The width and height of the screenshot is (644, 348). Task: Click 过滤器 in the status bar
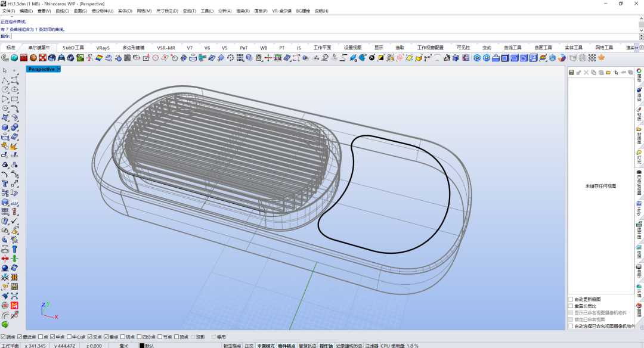(371, 346)
